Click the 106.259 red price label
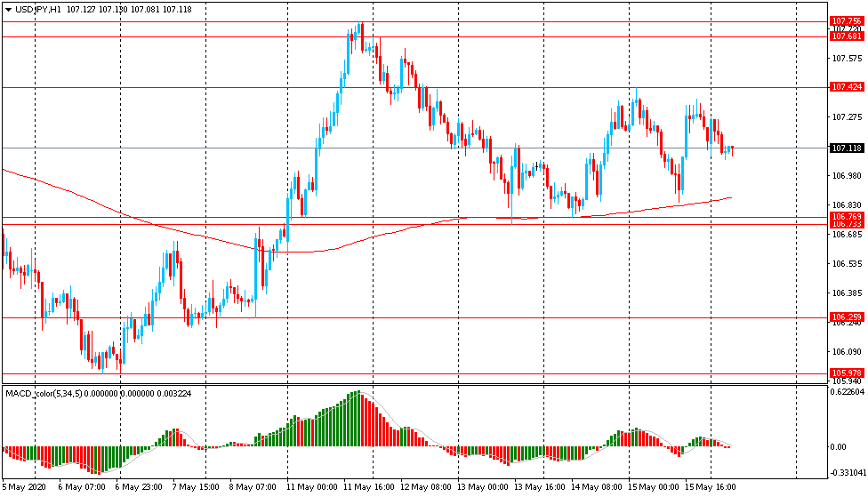This screenshot has height=497, width=868. click(x=846, y=317)
